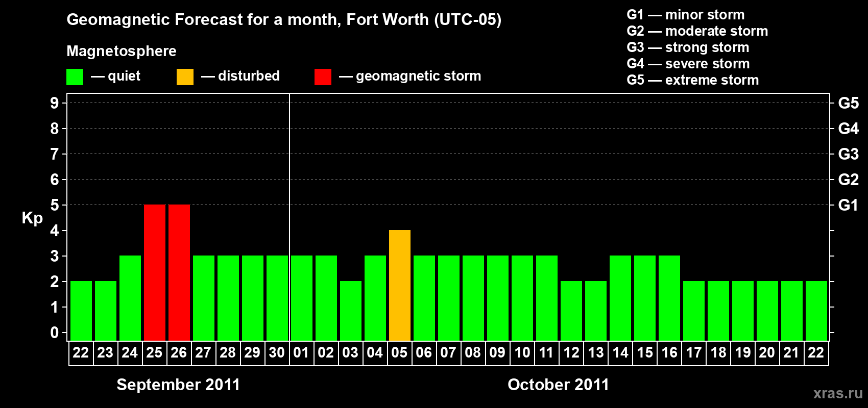The width and height of the screenshot is (868, 408).
Task: Click the right-axis 'G5' label
Action: [849, 103]
